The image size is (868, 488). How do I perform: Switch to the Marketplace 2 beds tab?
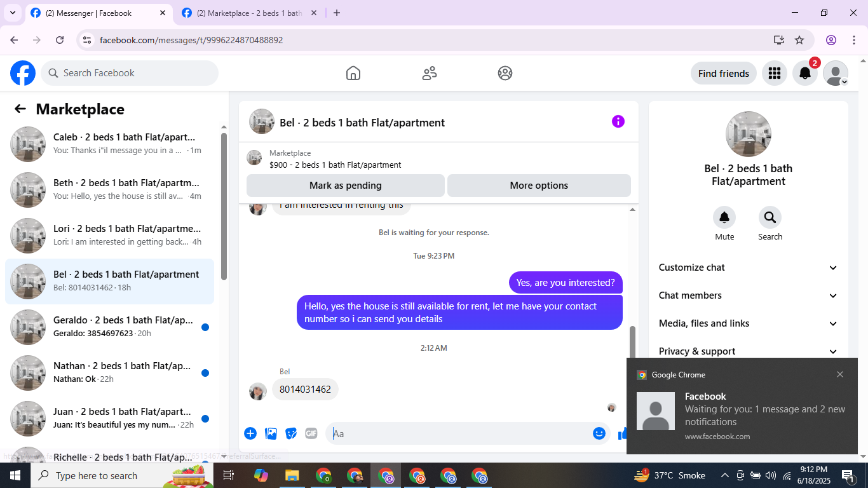[x=249, y=13]
